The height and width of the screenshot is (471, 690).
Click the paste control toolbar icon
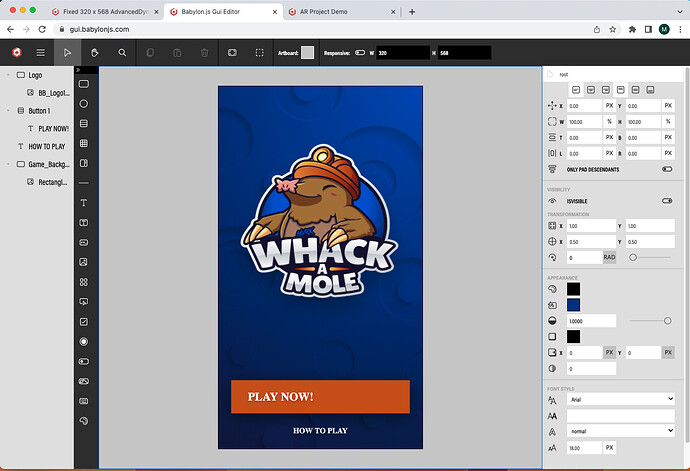point(177,53)
